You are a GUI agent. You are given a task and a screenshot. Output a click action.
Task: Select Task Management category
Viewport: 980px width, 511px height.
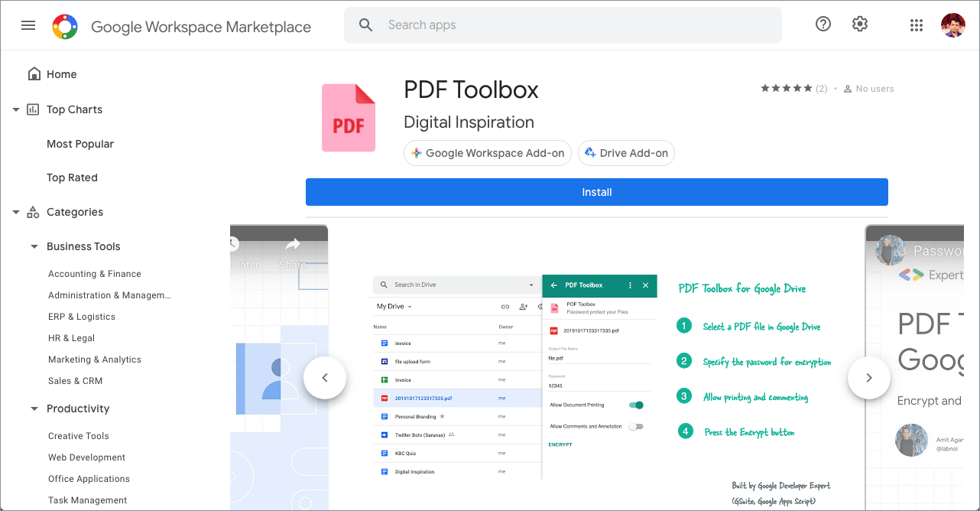[88, 500]
